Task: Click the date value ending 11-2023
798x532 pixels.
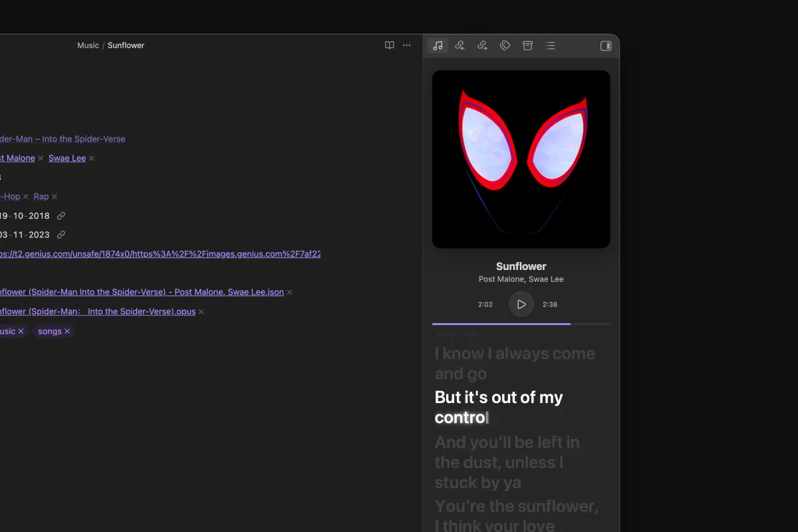Action: pos(25,235)
